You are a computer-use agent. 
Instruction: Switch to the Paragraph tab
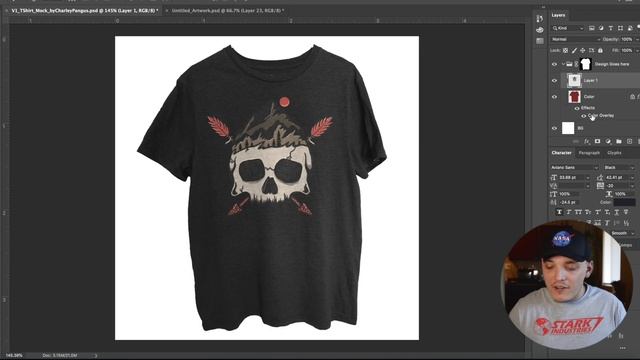pos(589,153)
